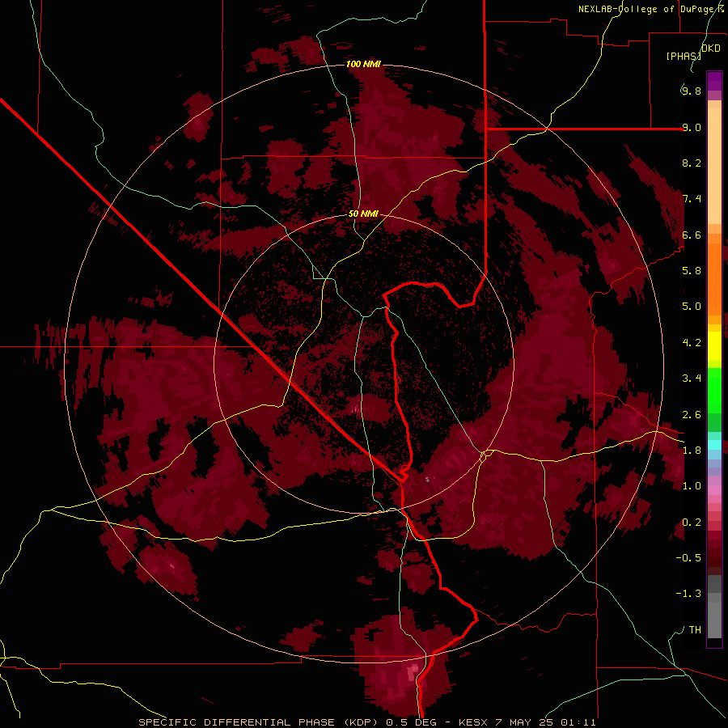Click the KESX 7 MAY 25 01:11 timestamp

point(527,722)
